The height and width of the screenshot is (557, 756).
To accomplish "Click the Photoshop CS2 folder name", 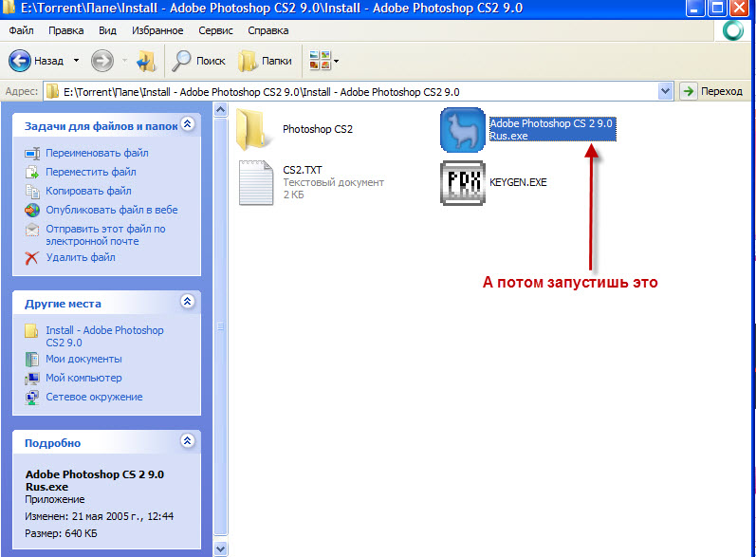I will [318, 129].
